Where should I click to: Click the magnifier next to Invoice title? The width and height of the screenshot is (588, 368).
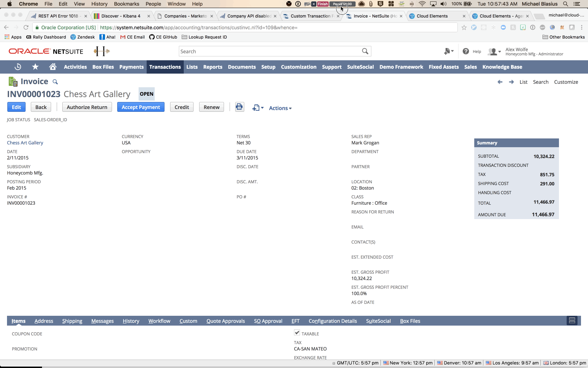click(x=55, y=82)
